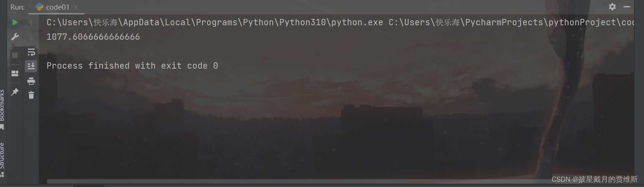Click the output value 1077.6066666666666
This screenshot has height=187, width=644.
tap(93, 37)
